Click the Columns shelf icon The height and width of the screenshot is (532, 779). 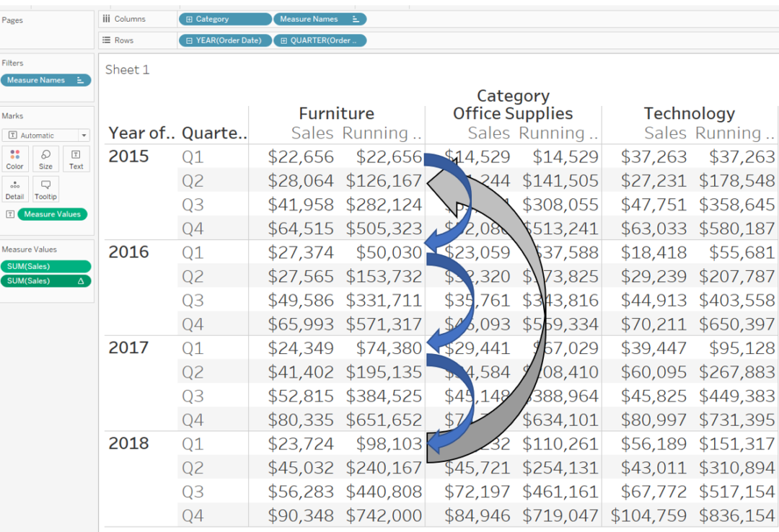tap(106, 18)
